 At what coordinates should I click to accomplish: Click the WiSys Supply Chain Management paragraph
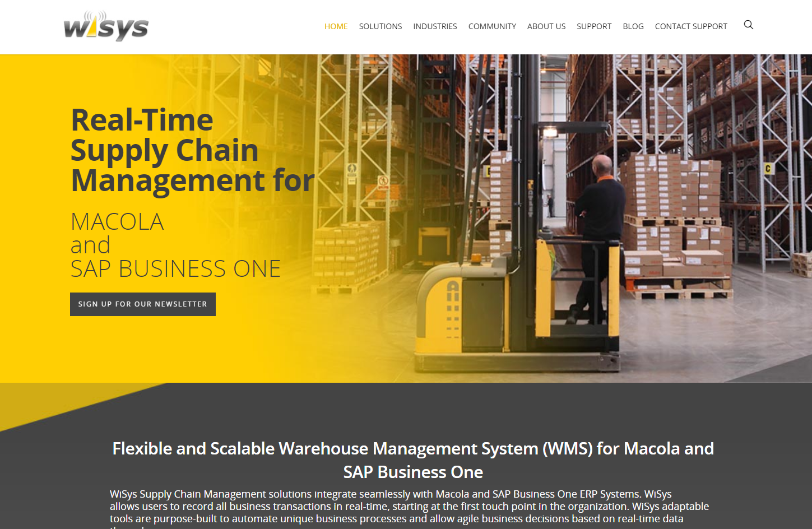[x=409, y=509]
